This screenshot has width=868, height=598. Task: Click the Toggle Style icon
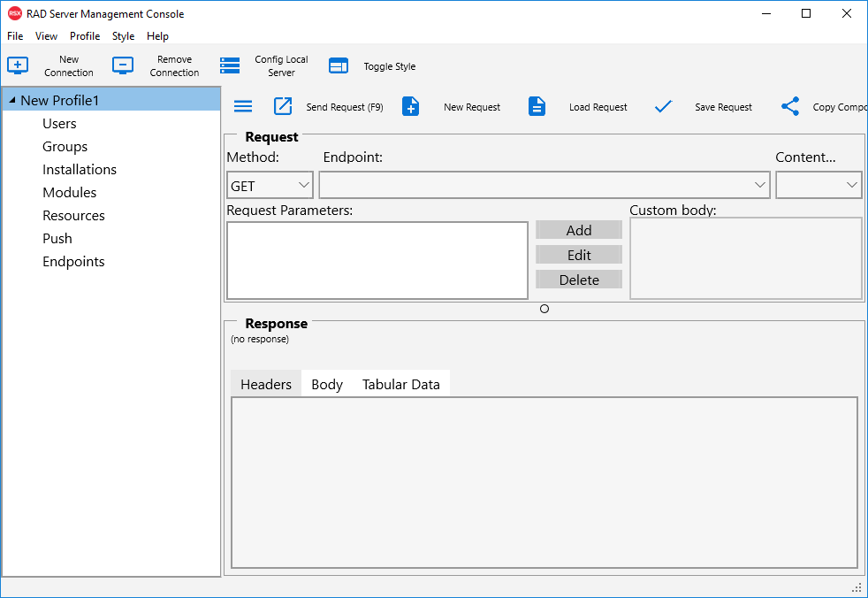pos(339,65)
